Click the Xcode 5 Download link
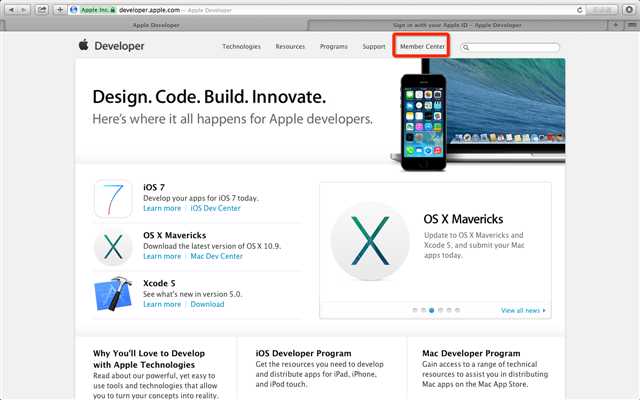The width and height of the screenshot is (640, 400). point(207,304)
